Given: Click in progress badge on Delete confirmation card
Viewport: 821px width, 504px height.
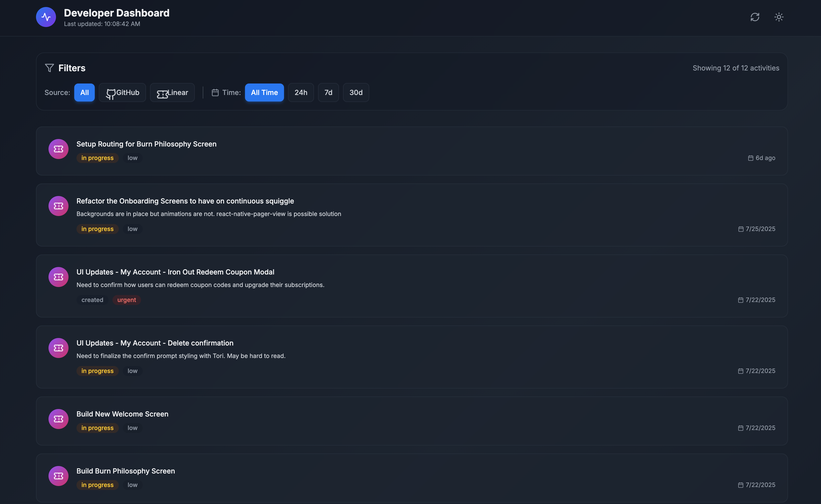Looking at the screenshot, I should 97,371.
